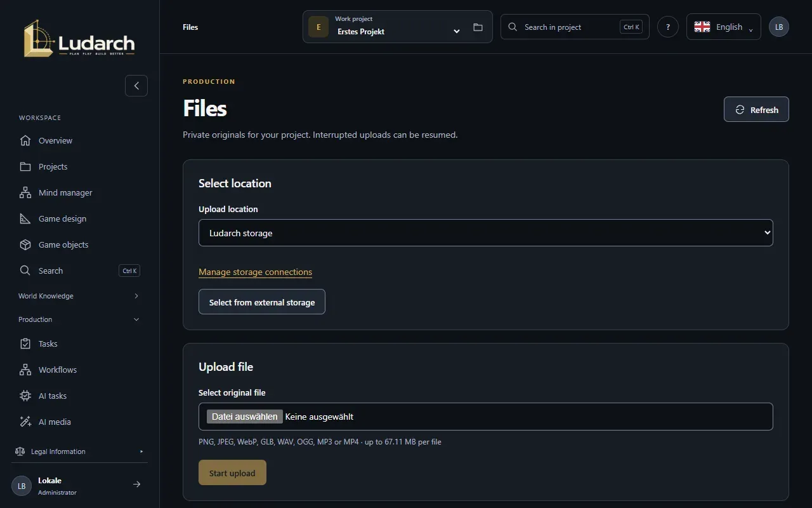Focus the Search in project field
Image resolution: width=812 pixels, height=508 pixels.
[575, 27]
